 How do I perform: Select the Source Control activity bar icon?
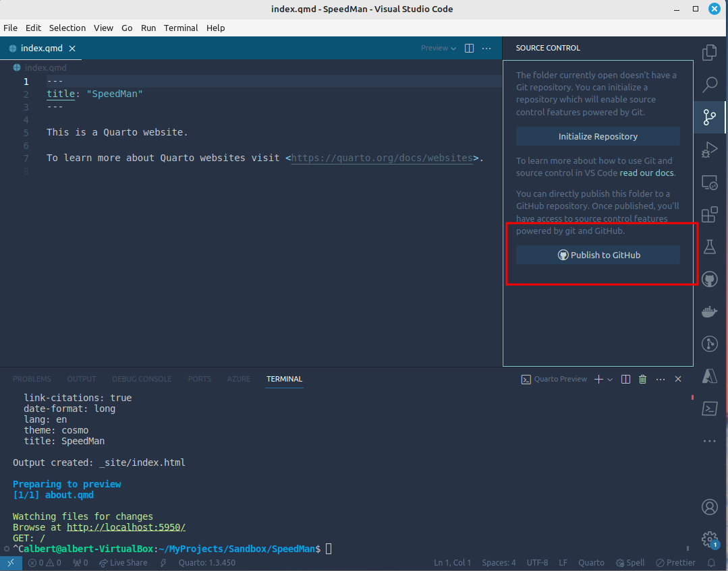(x=709, y=117)
